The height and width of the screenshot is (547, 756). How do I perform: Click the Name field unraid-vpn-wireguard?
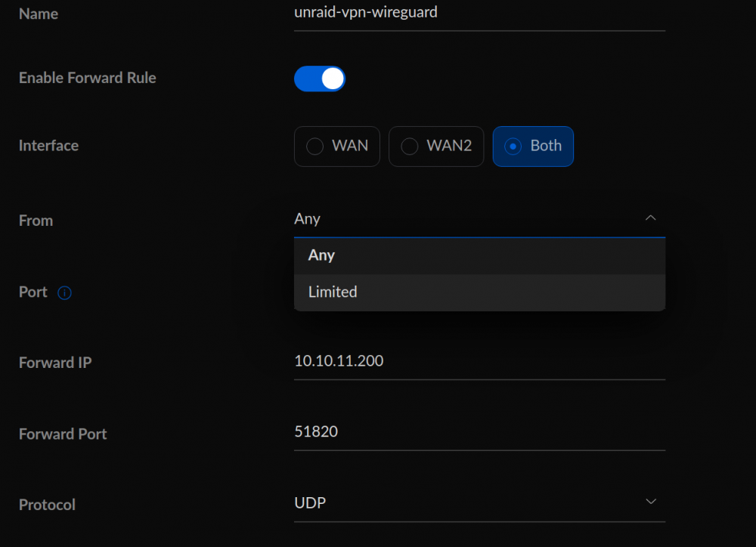[x=480, y=14]
